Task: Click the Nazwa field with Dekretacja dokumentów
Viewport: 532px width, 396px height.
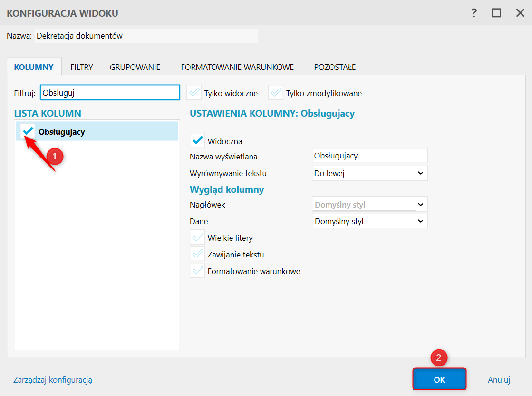Action: click(146, 36)
